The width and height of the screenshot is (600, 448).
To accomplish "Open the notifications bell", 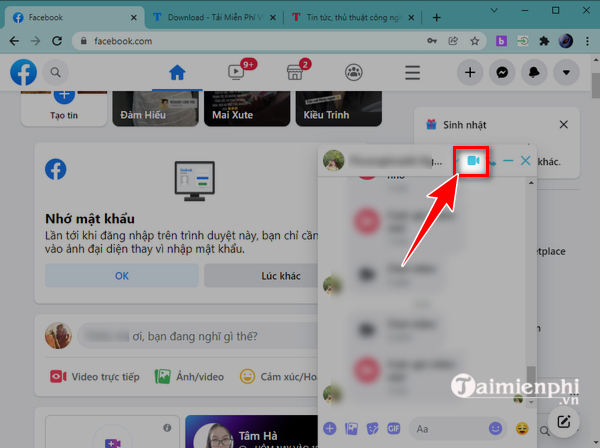I will tap(534, 72).
